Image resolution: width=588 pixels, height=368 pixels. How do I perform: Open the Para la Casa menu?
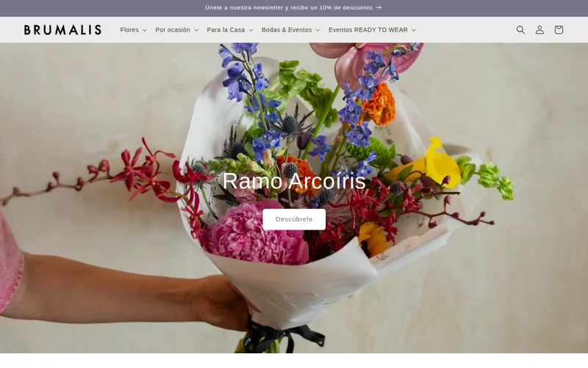[x=230, y=29]
